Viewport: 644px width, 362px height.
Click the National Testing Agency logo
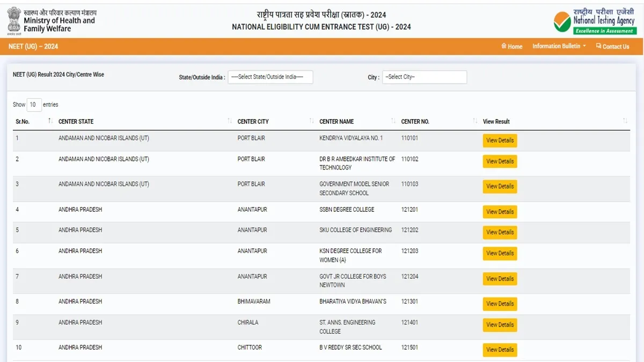[595, 20]
